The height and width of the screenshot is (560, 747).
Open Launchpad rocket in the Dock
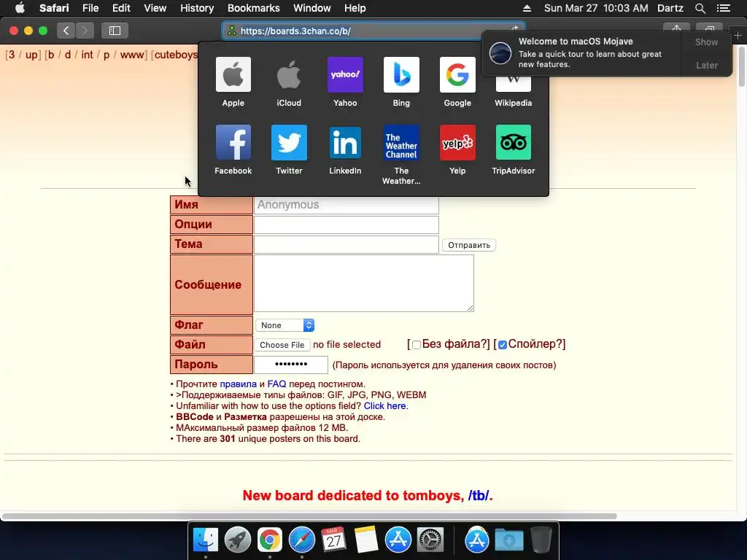(x=238, y=540)
